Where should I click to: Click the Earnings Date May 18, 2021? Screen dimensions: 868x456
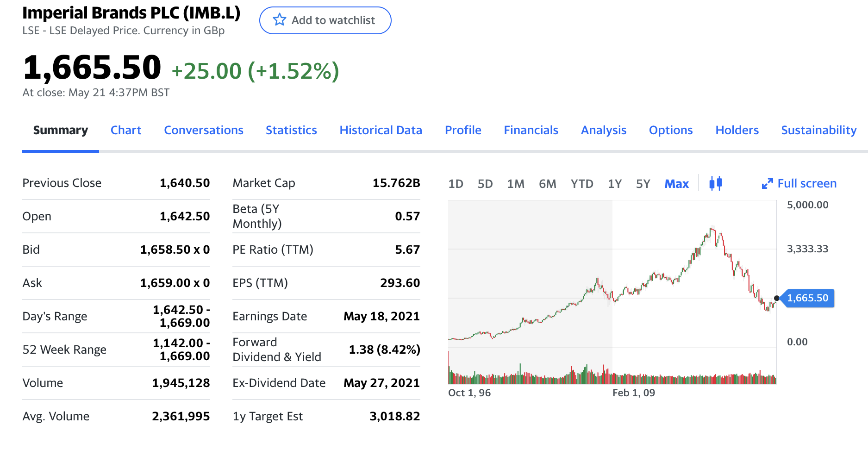click(x=381, y=316)
